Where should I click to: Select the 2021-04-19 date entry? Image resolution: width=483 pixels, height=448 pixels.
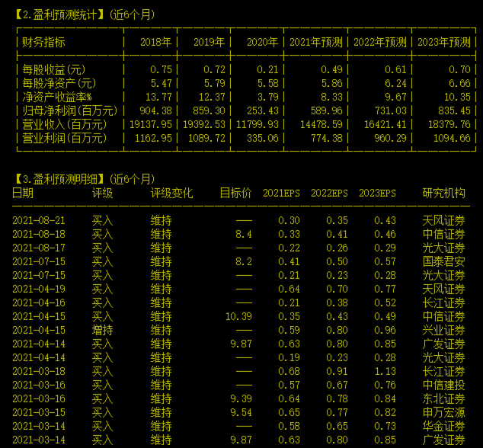click(39, 289)
